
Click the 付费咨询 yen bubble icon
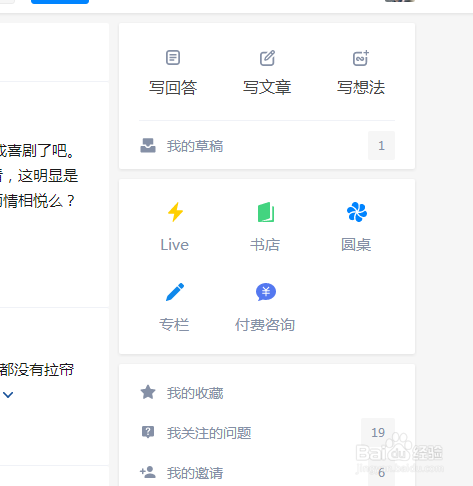click(266, 292)
